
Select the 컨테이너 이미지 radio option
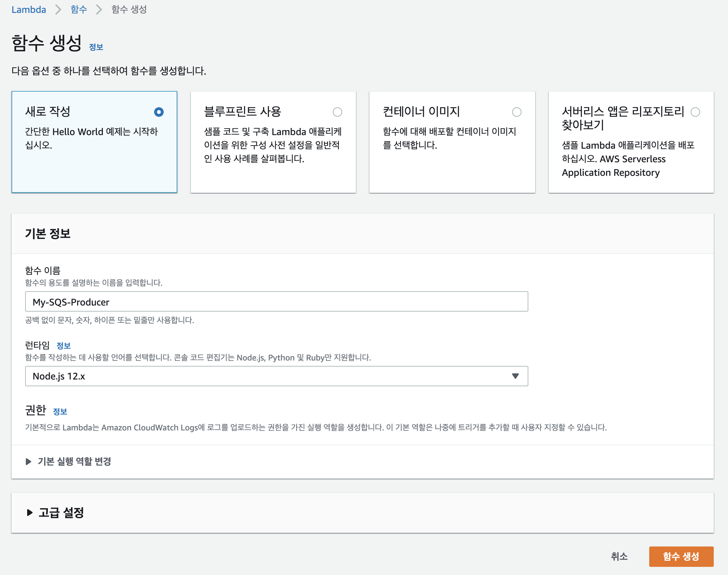tap(516, 112)
